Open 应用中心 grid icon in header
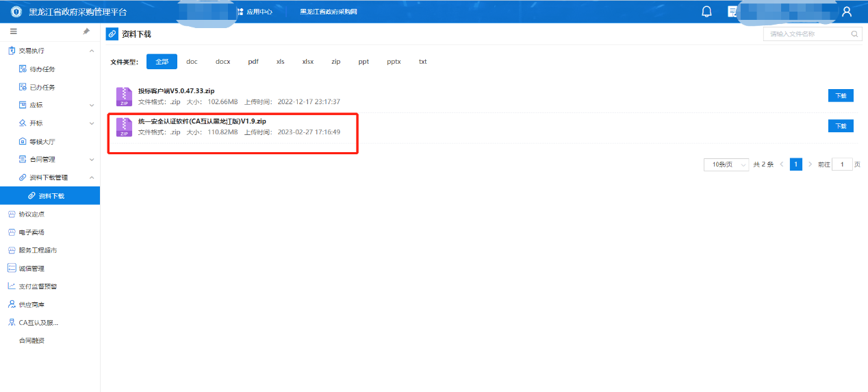This screenshot has width=868, height=392. pyautogui.click(x=240, y=12)
